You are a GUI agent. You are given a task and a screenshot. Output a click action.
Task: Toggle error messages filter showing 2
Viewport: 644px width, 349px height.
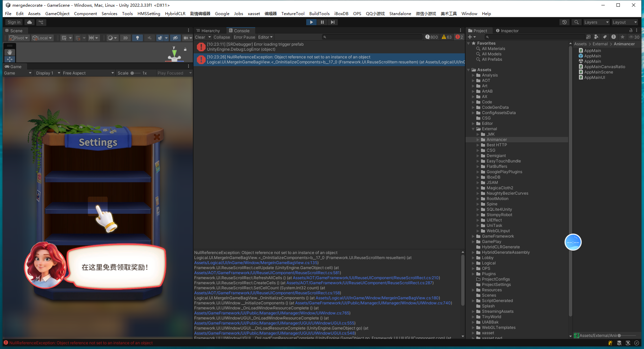(x=459, y=37)
